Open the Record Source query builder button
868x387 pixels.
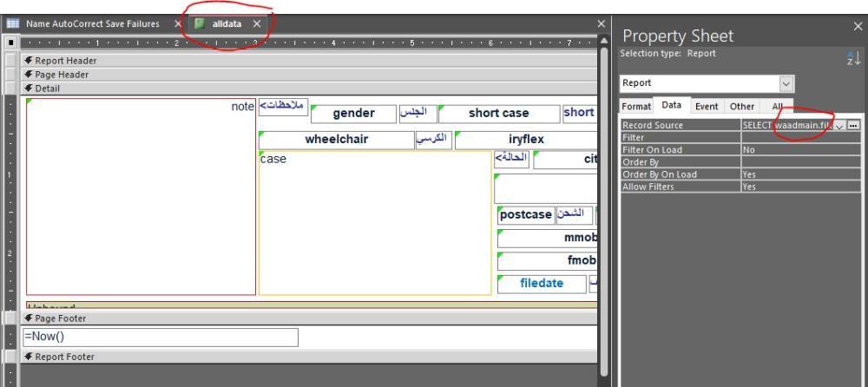pyautogui.click(x=854, y=125)
